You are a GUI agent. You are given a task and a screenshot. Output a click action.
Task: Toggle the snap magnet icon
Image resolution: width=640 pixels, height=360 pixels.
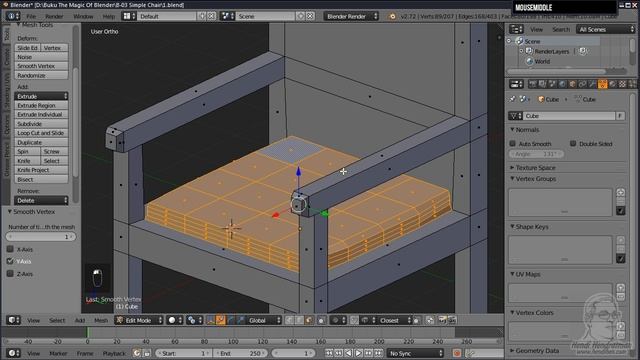pyautogui.click(x=354, y=320)
